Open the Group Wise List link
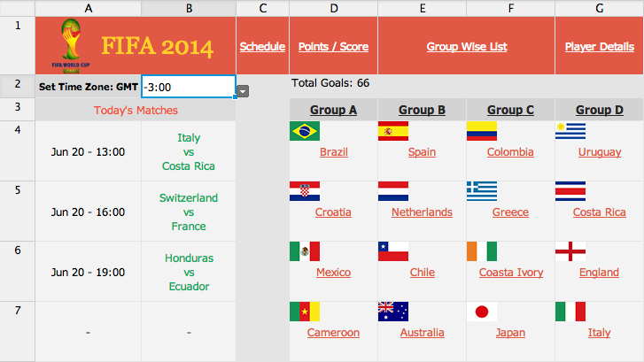The width and height of the screenshot is (644, 362). (466, 47)
